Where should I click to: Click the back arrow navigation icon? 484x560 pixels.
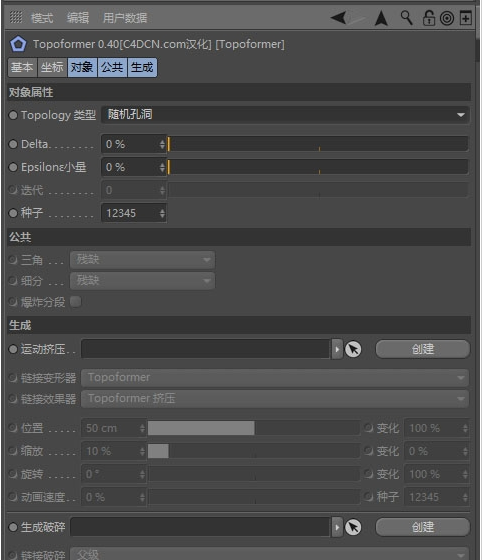coord(339,18)
